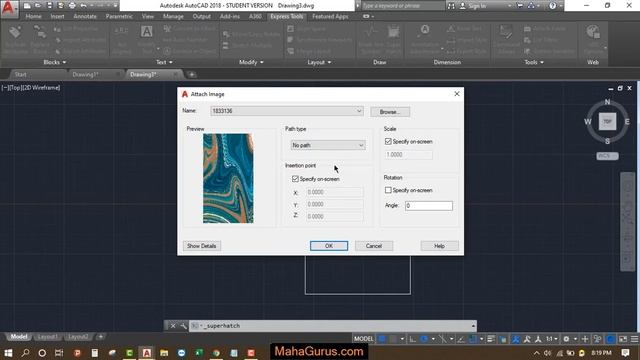Viewport: 640px width, 360px height.
Task: Toggle Specify on-screen checkbox under Insertion point
Action: pyautogui.click(x=296, y=179)
